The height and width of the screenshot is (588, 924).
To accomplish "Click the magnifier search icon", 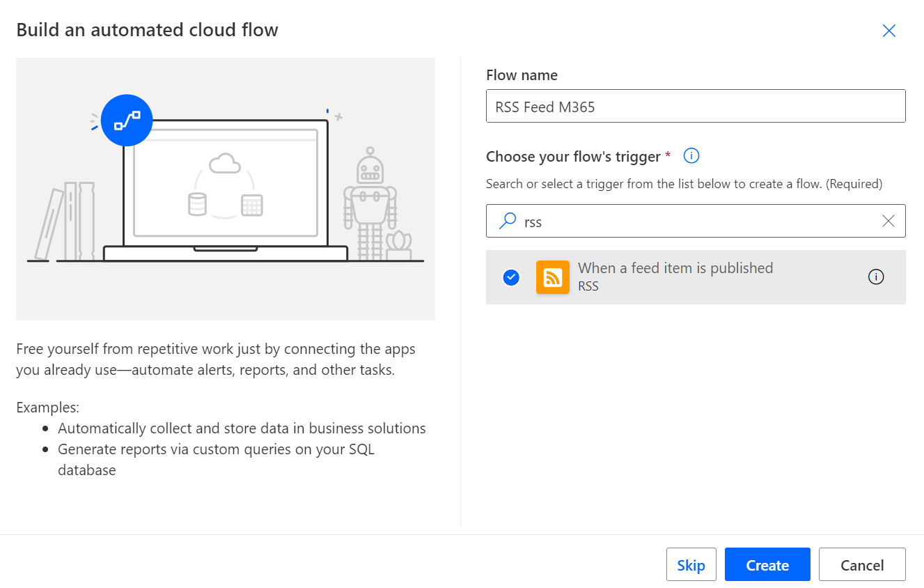I will [x=508, y=222].
